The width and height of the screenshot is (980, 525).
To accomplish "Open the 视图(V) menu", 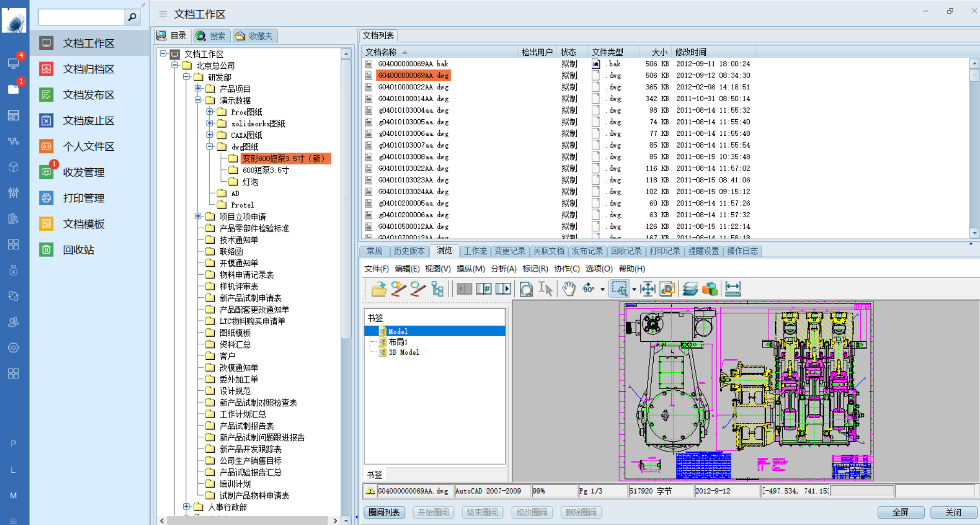I will pyautogui.click(x=437, y=268).
